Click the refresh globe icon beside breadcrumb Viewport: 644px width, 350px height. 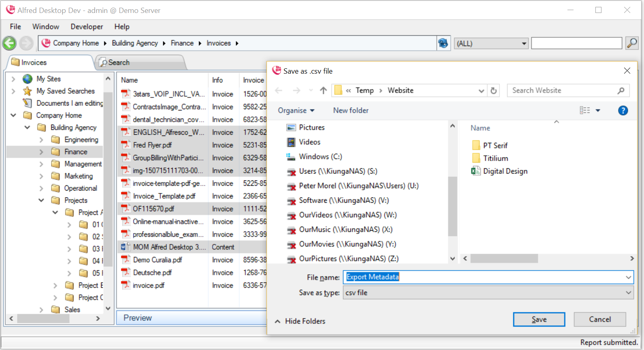443,43
